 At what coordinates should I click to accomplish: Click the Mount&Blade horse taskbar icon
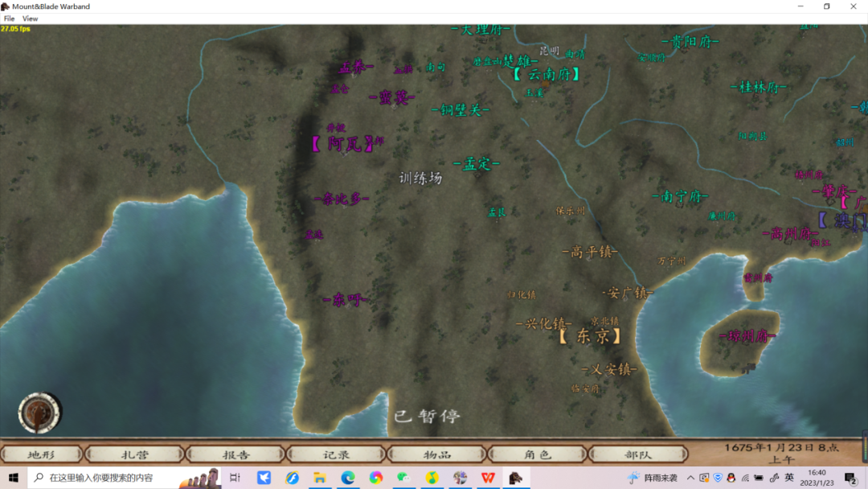pos(516,478)
